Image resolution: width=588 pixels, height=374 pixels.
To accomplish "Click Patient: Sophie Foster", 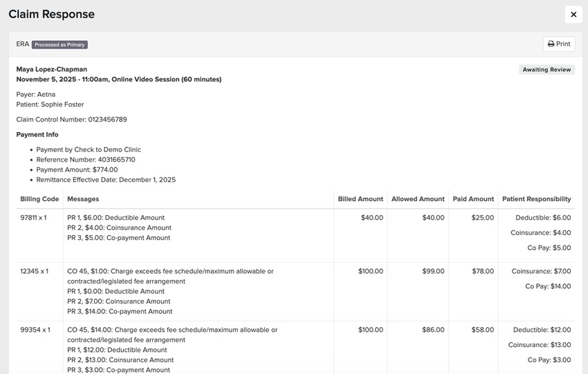I will [50, 104].
